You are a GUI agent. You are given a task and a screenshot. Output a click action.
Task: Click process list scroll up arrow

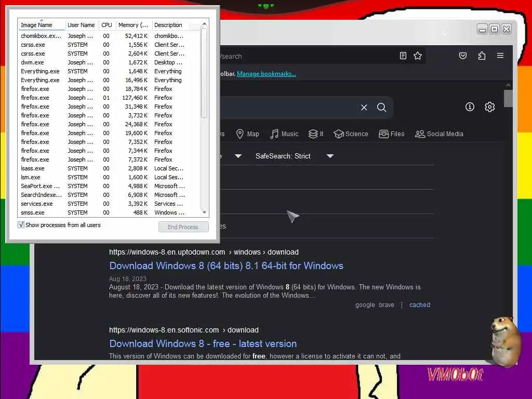point(204,24)
